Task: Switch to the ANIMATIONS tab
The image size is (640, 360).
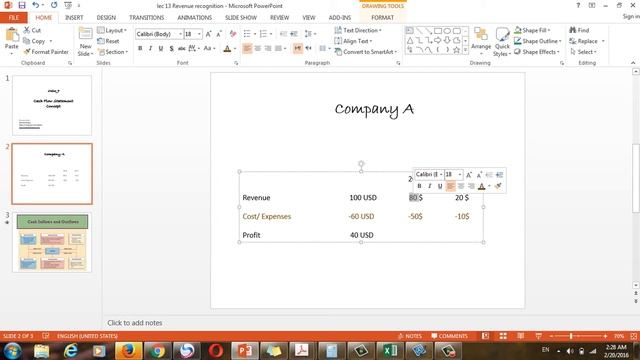Action: point(194,18)
